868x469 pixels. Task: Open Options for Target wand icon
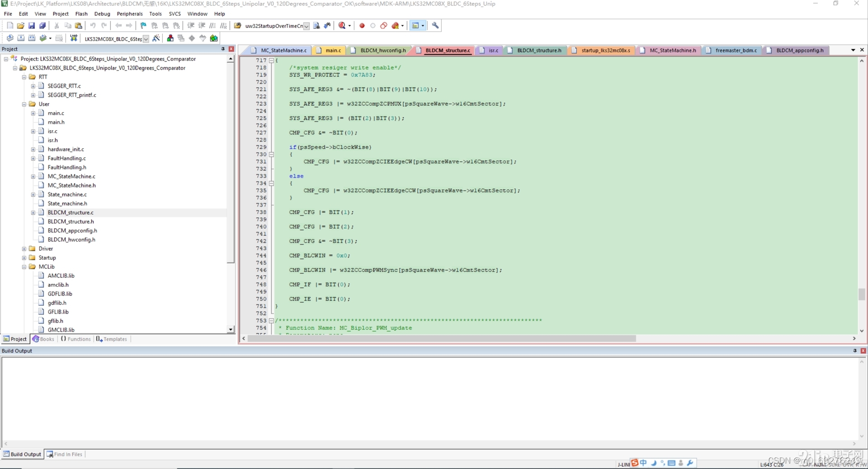156,38
